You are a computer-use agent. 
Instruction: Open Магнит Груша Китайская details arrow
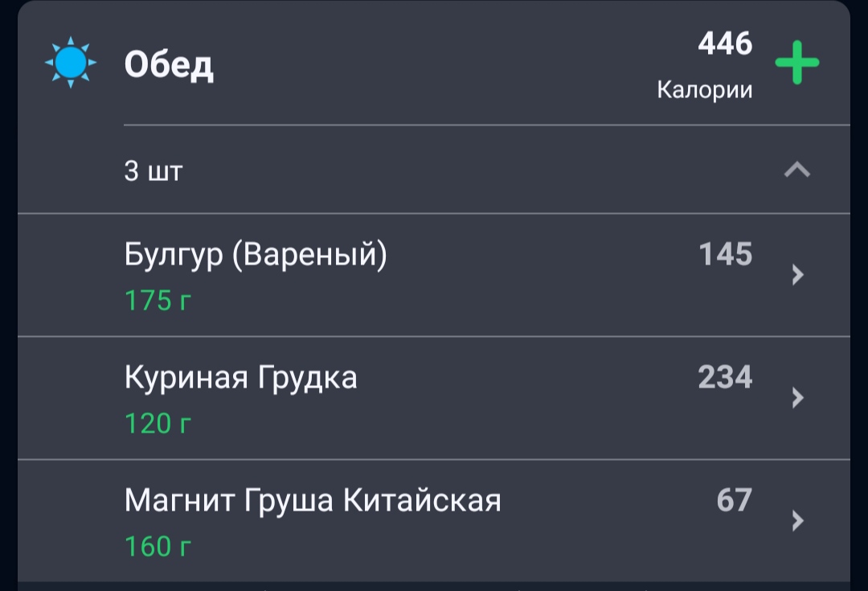click(797, 520)
